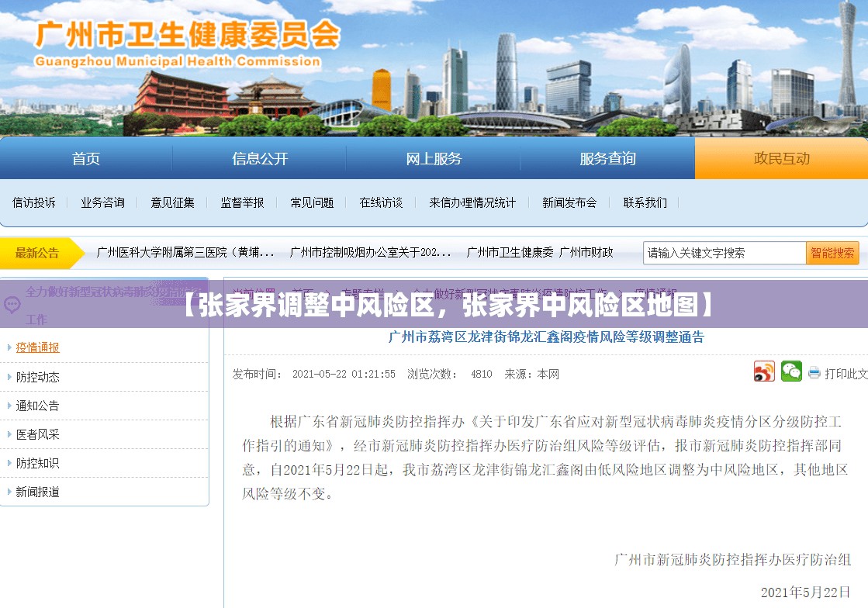Click the view count 4810
868x608 pixels.
tap(482, 374)
